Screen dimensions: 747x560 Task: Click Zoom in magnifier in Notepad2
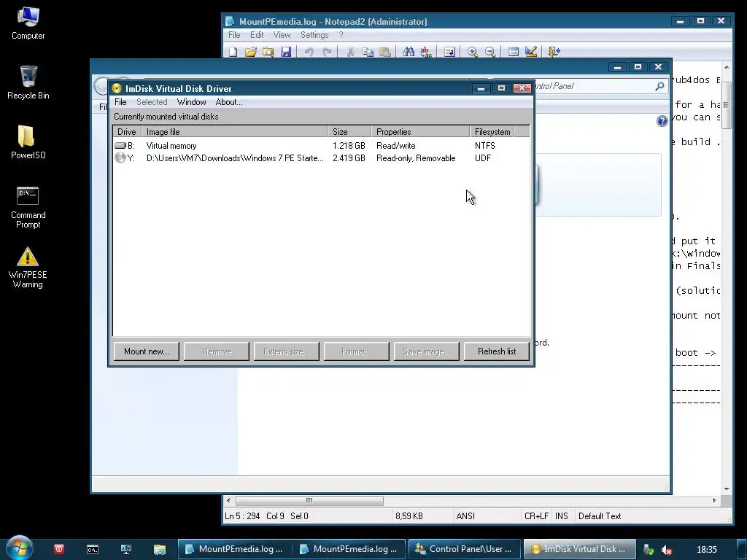473,52
